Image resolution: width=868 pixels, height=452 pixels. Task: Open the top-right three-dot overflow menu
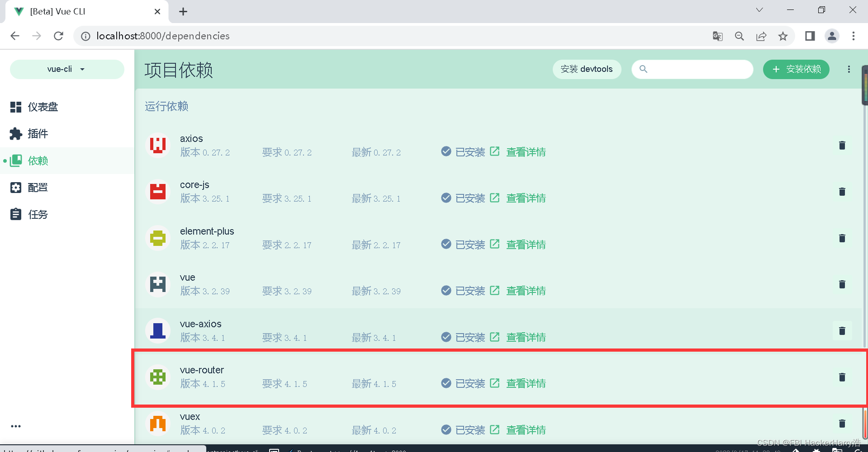849,69
